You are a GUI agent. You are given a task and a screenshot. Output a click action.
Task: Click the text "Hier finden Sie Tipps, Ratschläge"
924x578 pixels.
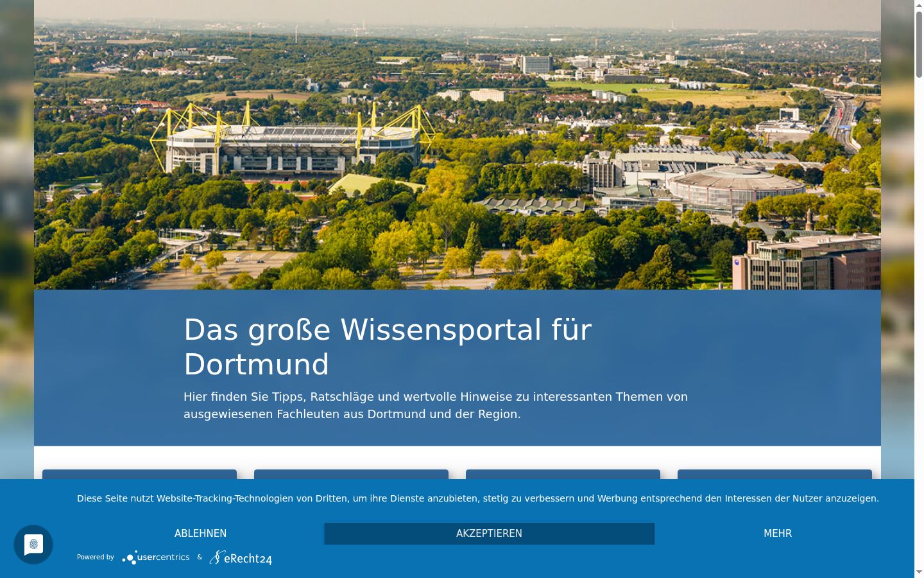[x=279, y=397]
